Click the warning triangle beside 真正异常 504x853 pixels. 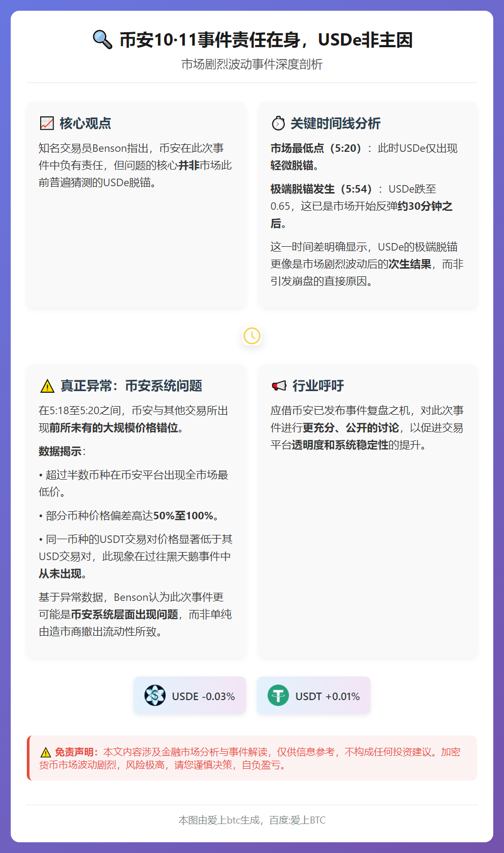[47, 386]
